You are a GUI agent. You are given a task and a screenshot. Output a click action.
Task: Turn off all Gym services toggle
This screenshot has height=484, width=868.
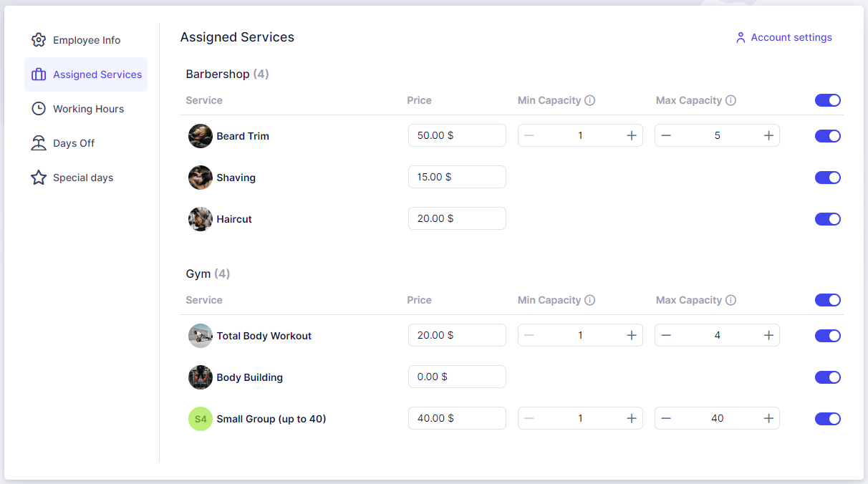pyautogui.click(x=827, y=300)
